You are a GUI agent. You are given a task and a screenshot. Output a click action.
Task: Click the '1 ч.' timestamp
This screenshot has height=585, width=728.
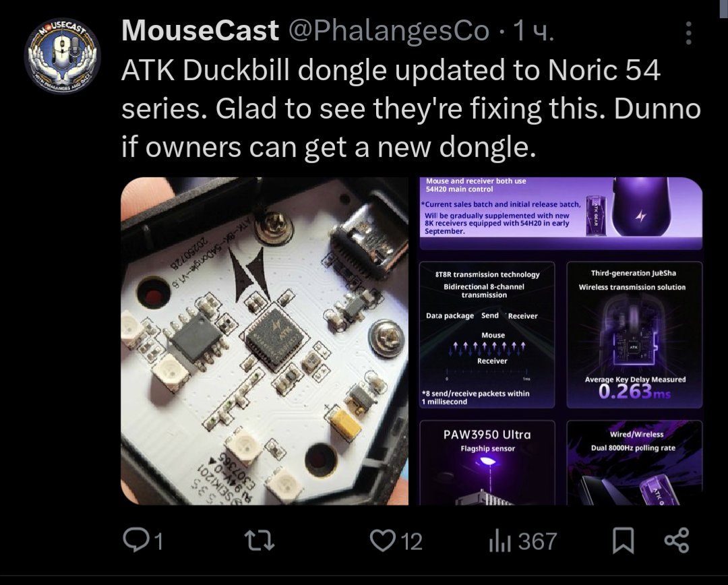[533, 32]
